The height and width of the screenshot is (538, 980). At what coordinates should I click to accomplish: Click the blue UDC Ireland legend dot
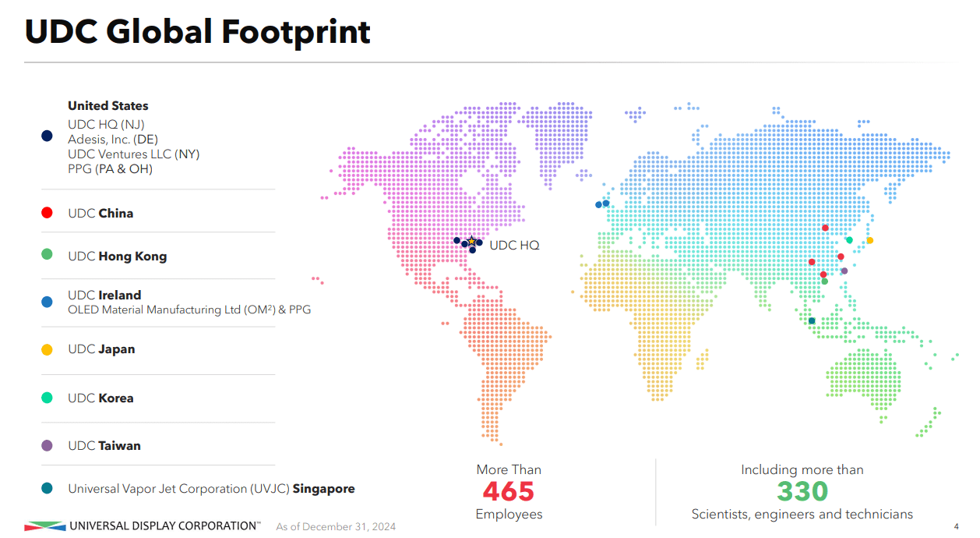pos(47,301)
